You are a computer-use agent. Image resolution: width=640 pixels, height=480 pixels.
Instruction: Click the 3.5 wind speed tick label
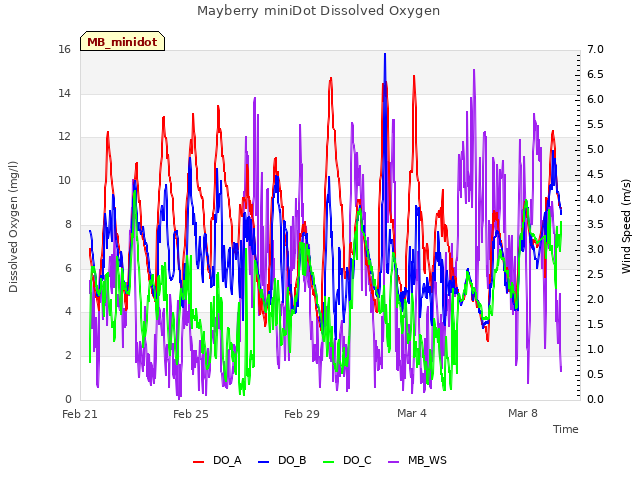595,224
